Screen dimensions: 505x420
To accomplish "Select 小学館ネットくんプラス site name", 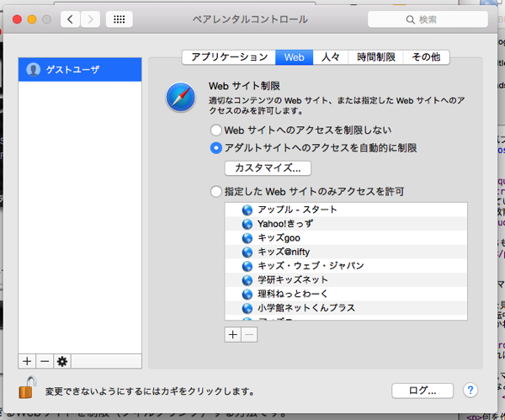I will [306, 308].
